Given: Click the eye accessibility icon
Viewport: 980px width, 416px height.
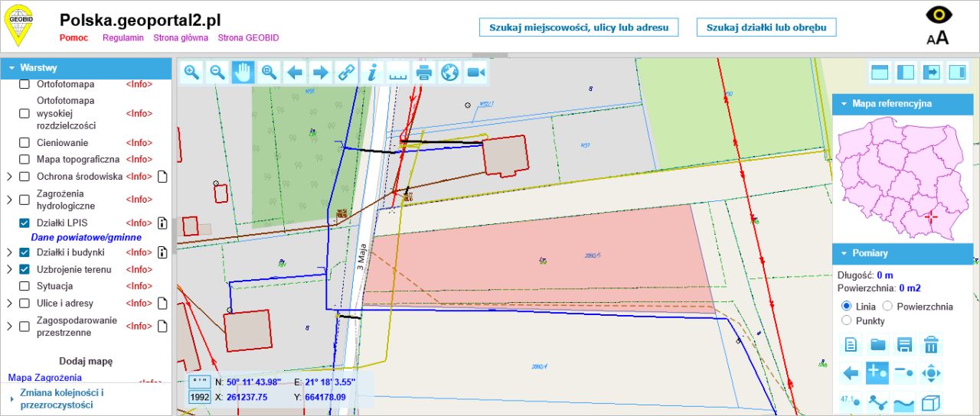Looking at the screenshot, I should [x=938, y=15].
